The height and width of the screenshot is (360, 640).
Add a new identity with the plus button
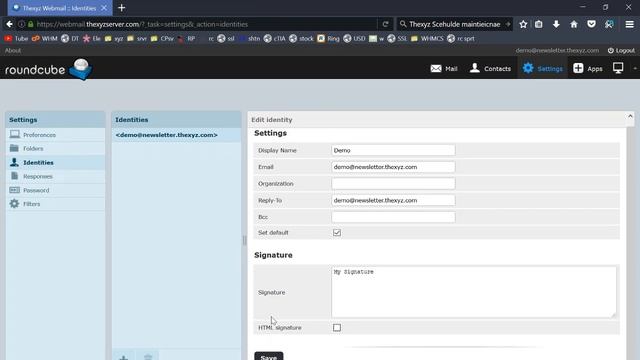[x=124, y=357]
